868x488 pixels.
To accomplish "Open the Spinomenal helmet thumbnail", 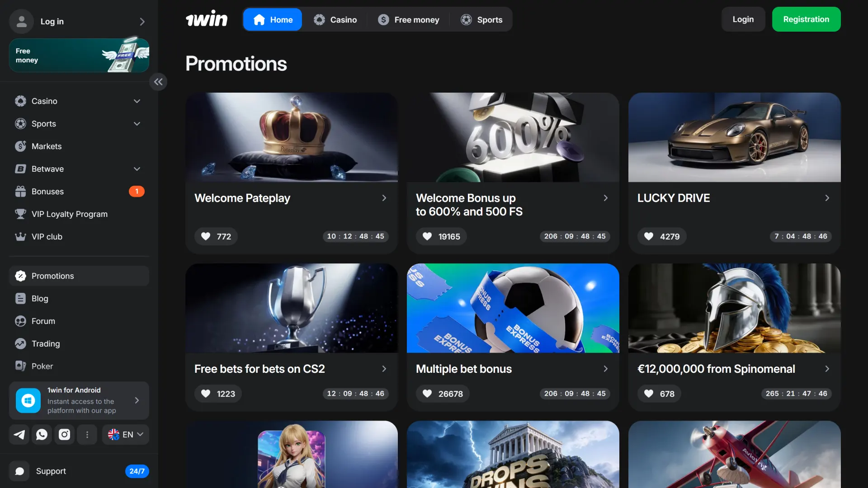I will coord(735,308).
